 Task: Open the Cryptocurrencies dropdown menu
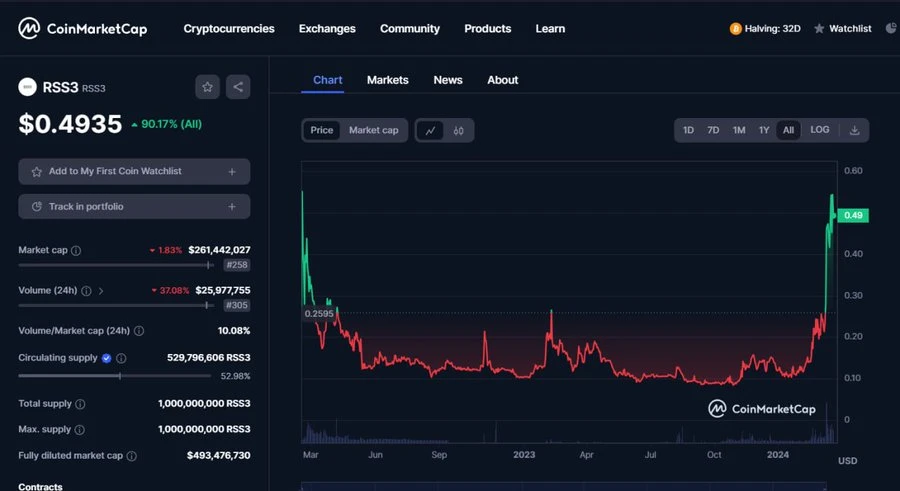[228, 29]
